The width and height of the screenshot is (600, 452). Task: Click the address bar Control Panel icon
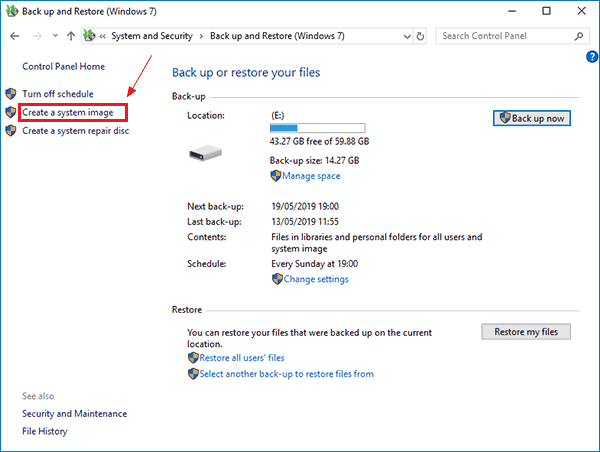89,36
